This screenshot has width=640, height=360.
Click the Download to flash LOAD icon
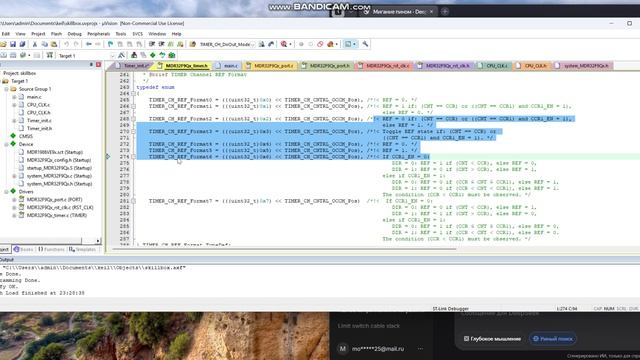point(50,55)
